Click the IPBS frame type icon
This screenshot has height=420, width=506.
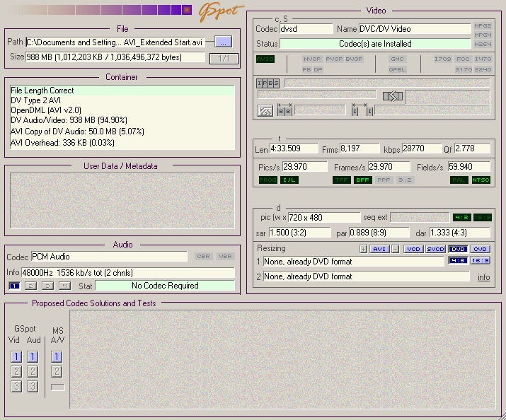(x=268, y=83)
